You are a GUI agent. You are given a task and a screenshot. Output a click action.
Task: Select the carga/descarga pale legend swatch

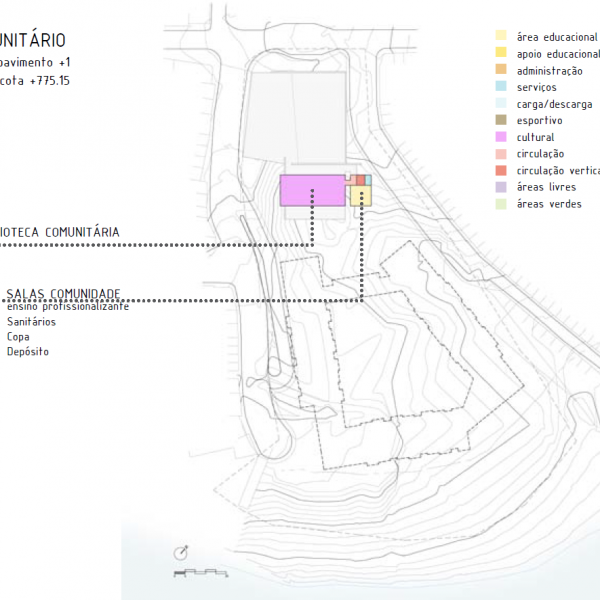click(501, 103)
